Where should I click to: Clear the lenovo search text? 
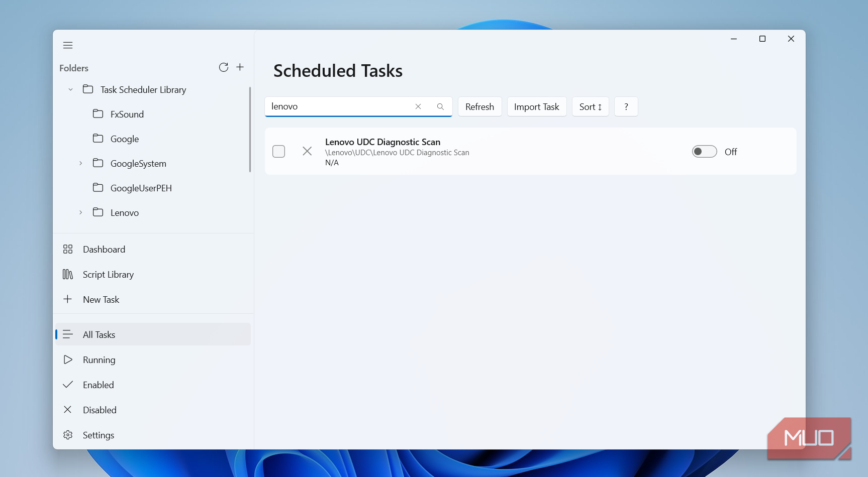click(418, 106)
